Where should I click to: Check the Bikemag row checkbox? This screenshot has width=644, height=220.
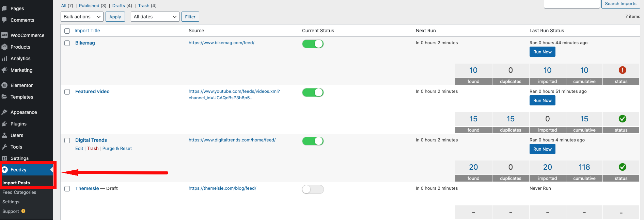[x=67, y=43]
